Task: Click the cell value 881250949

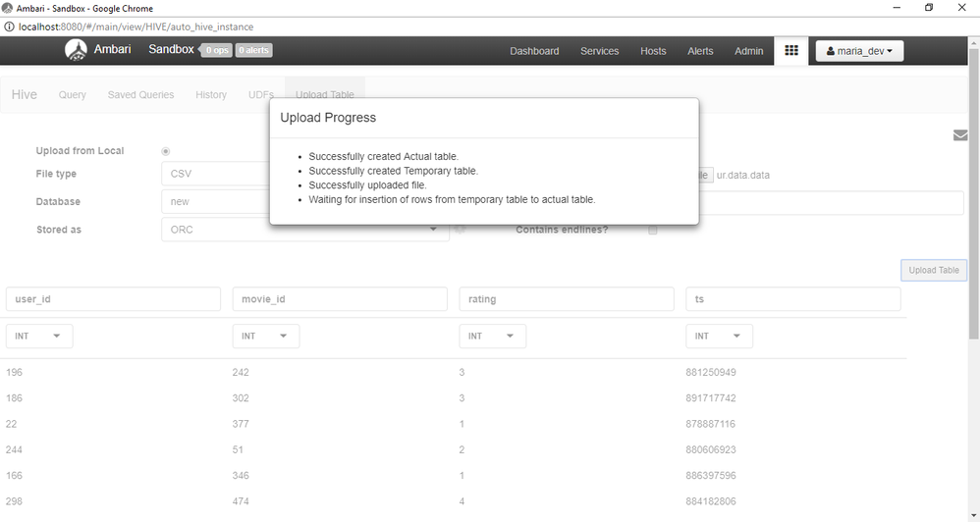Action: (711, 372)
